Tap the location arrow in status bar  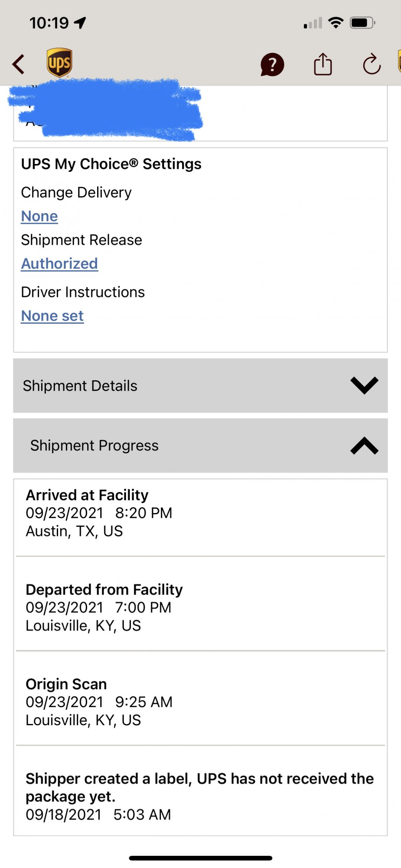pyautogui.click(x=80, y=23)
